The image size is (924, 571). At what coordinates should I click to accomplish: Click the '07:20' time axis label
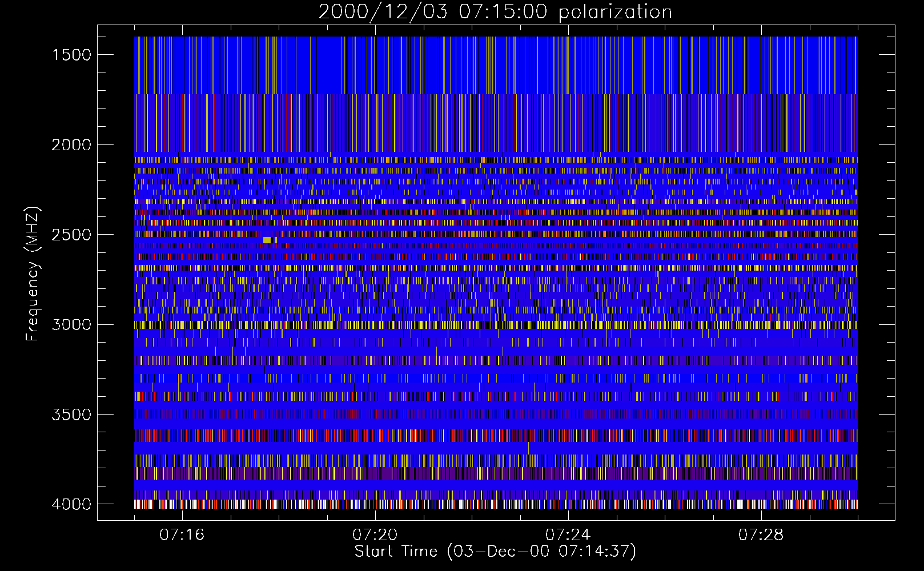coord(375,535)
